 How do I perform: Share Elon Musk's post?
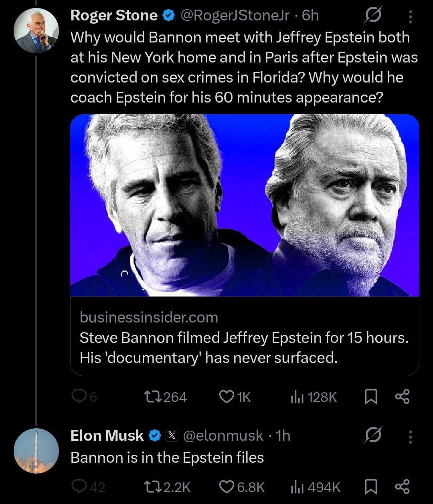point(402,487)
